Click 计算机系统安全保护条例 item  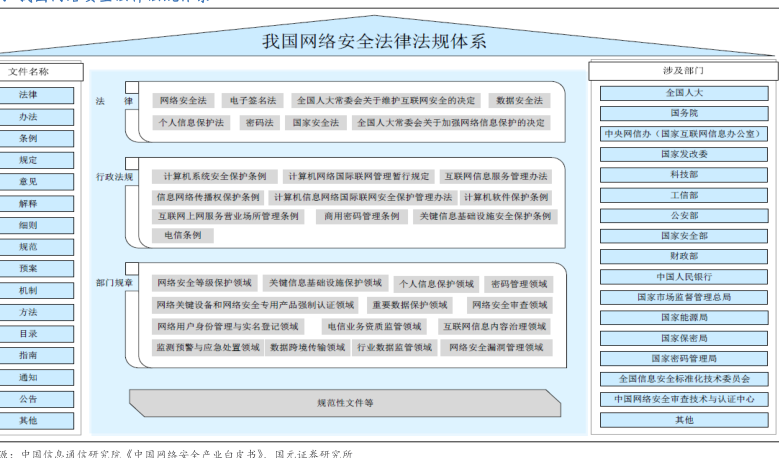tap(213, 176)
